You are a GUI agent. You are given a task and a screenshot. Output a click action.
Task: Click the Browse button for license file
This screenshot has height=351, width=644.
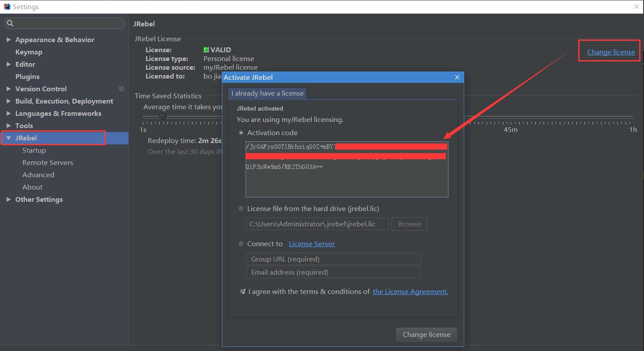(409, 224)
